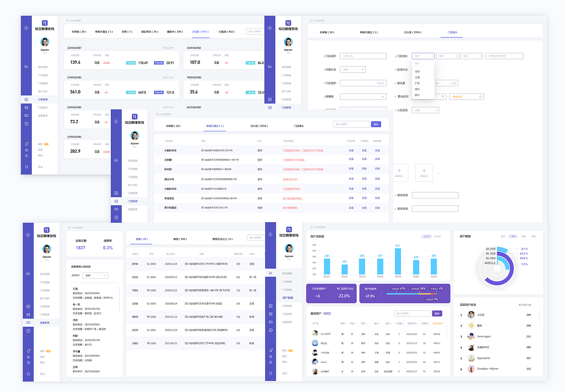
Task: Switch to 播放中 (304) orders tab
Action: (175, 32)
